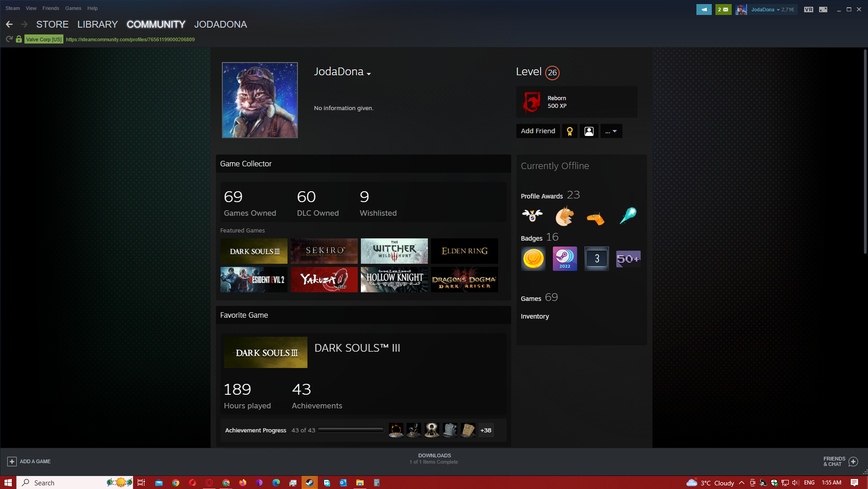Open File Explorer from taskbar
This screenshot has width=868, height=489.
point(360,483)
